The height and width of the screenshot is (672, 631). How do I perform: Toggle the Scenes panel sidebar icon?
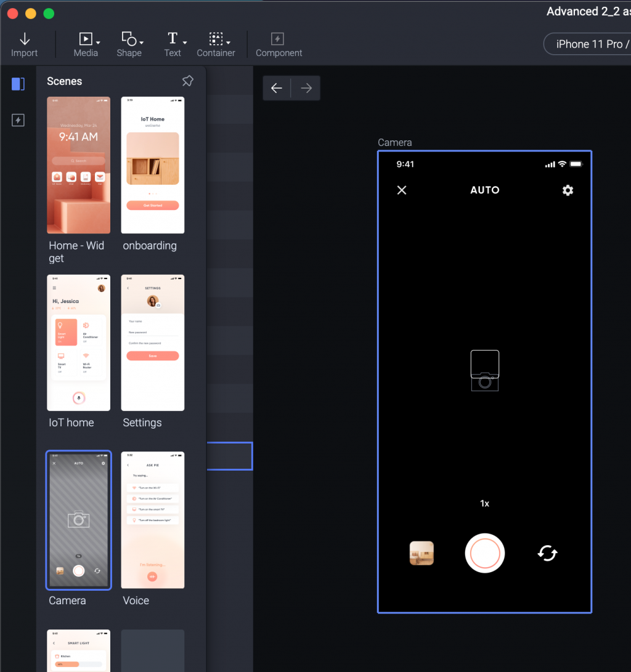tap(18, 84)
